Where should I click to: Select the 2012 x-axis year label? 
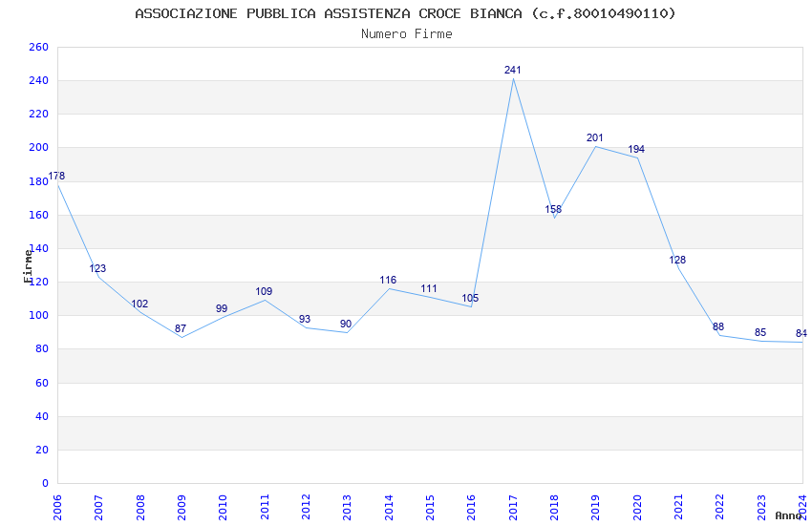pyautogui.click(x=306, y=506)
